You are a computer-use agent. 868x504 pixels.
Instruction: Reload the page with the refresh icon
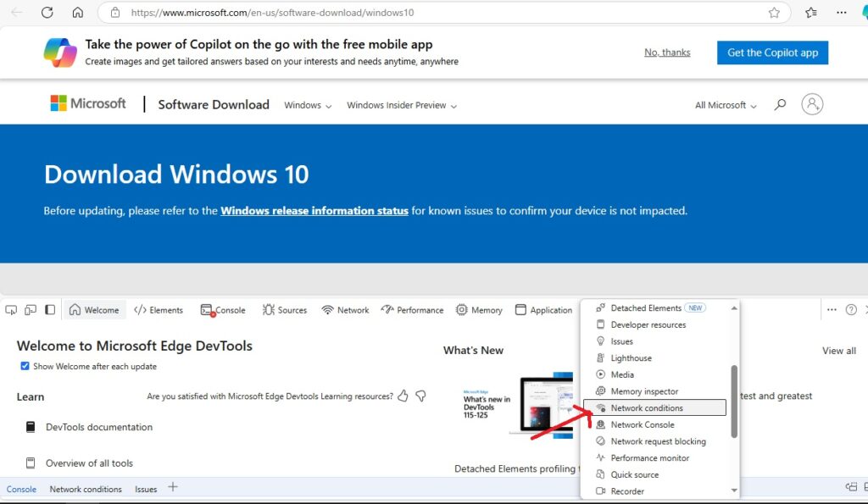coord(47,12)
